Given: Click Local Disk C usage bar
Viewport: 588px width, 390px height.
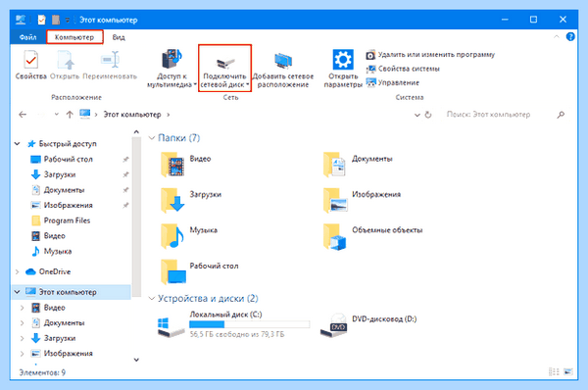Looking at the screenshot, I should pyautogui.click(x=249, y=324).
